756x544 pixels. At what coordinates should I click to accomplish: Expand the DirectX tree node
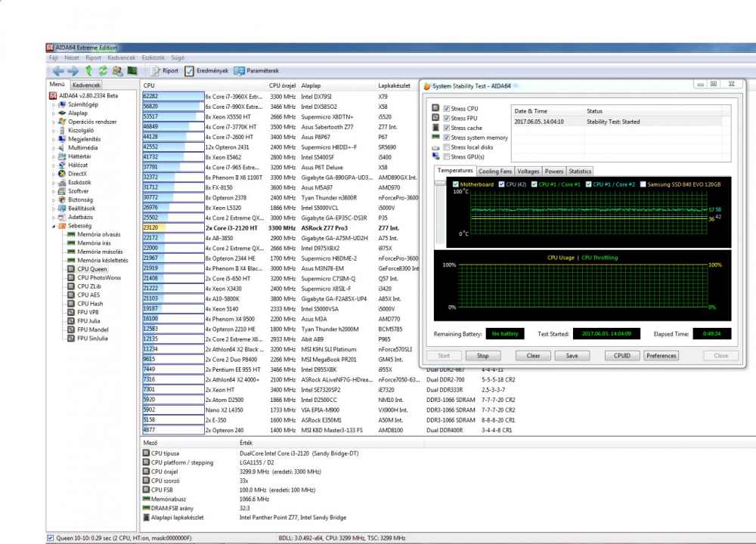pos(54,174)
